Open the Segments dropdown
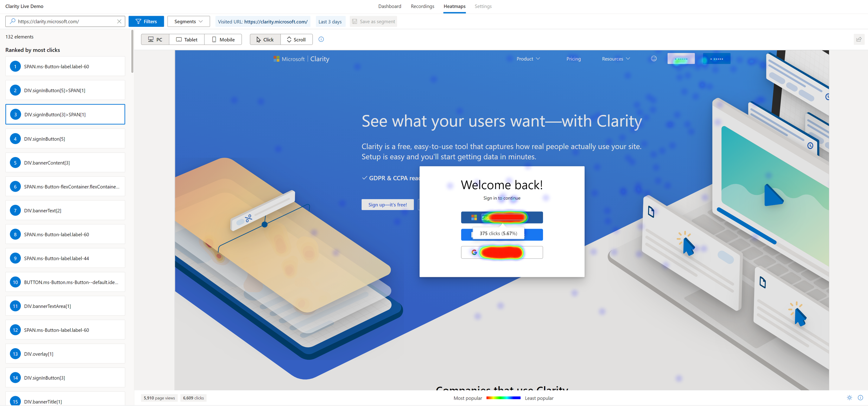Screen dimensions: 868x406 188,22
